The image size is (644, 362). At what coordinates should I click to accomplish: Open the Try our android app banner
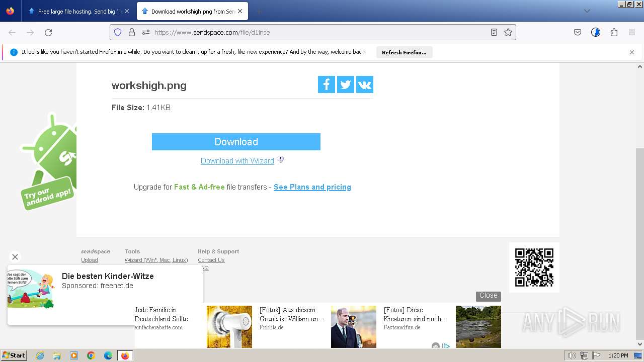click(49, 161)
